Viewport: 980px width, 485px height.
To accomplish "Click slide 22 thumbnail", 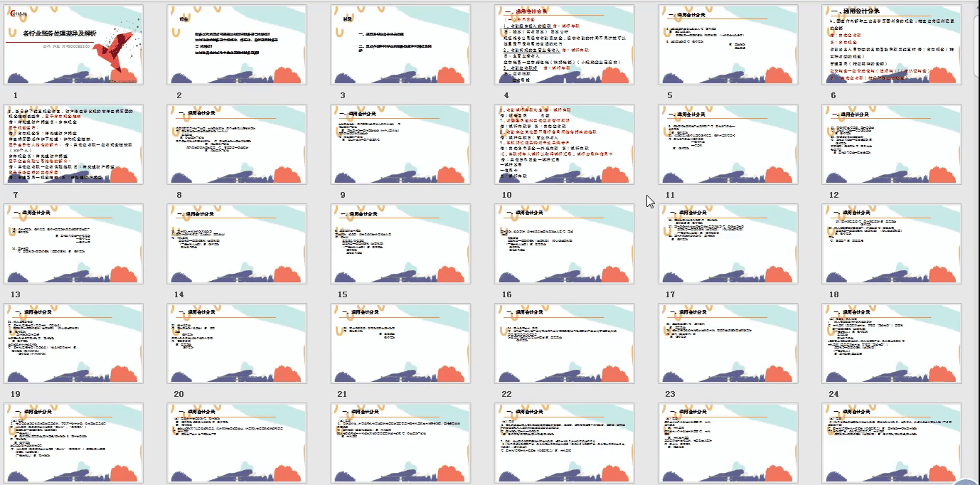I will 565,343.
